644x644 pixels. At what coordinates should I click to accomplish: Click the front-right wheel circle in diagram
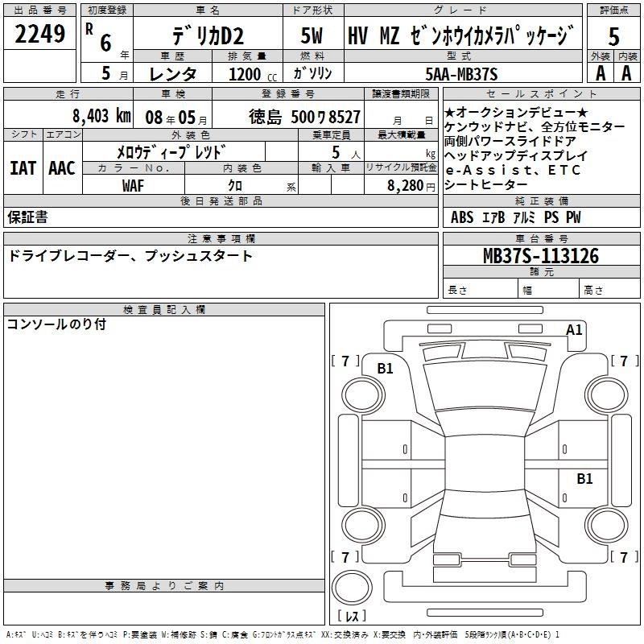pos(606,395)
